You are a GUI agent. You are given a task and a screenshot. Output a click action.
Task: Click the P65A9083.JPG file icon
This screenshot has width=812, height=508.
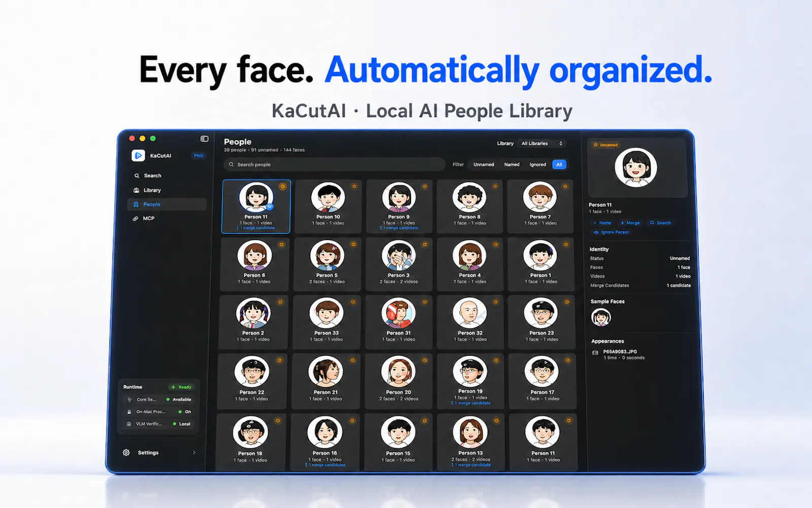coord(595,353)
